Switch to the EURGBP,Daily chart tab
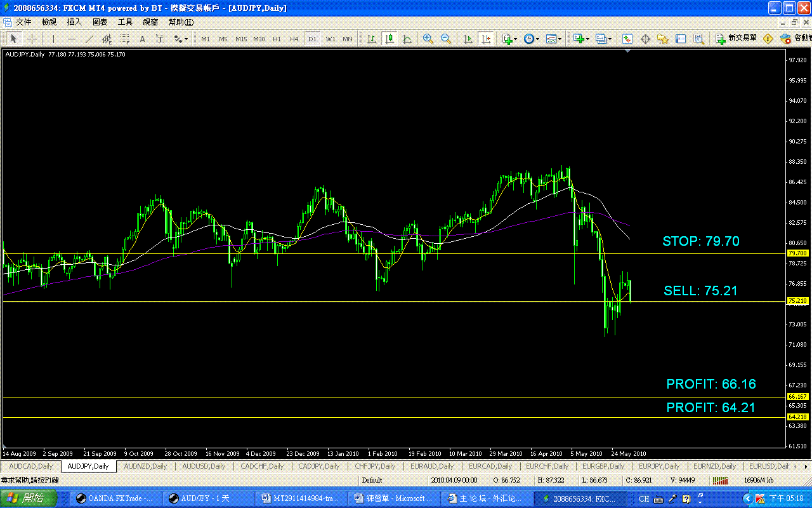This screenshot has width=812, height=508. [602, 466]
